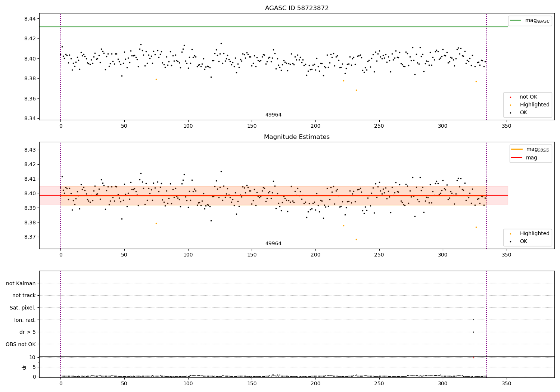The width and height of the screenshot is (560, 392).
Task: Click the 'Sat. pixel.' row label
Action: [23, 308]
